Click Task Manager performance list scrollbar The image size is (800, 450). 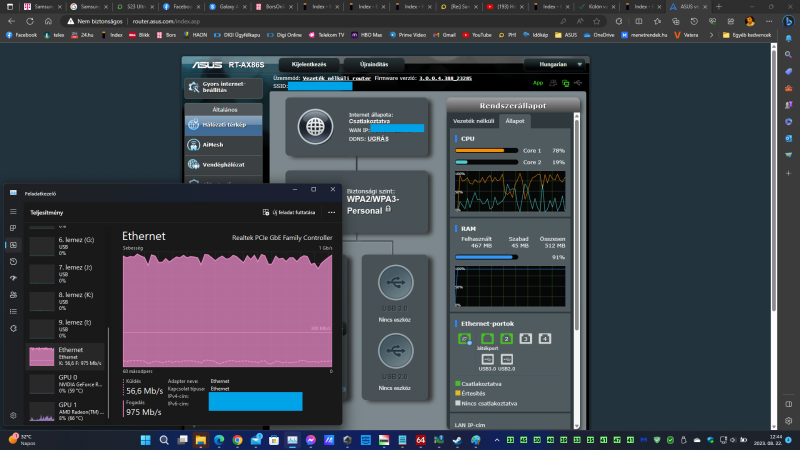(108, 372)
